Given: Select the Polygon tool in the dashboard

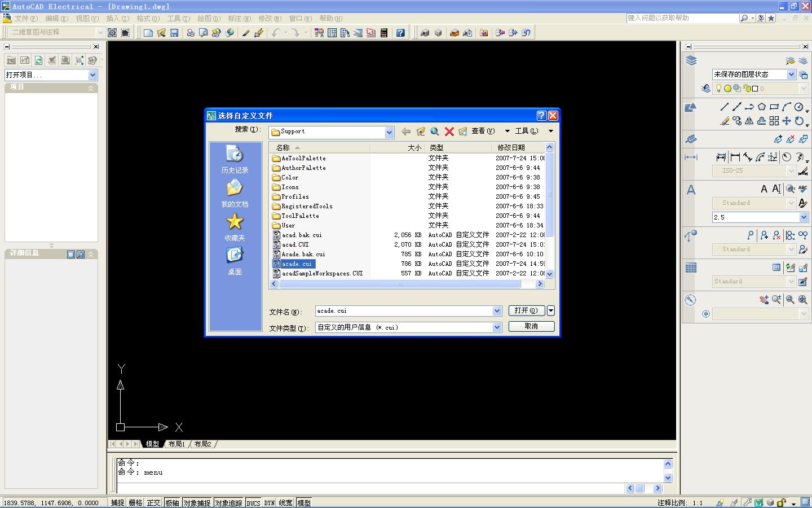Looking at the screenshot, I should click(x=762, y=107).
